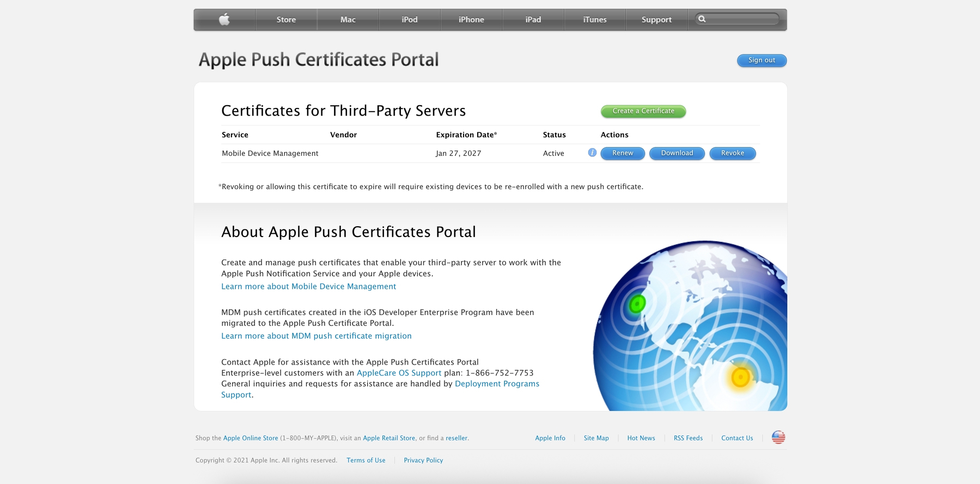Renew the Mobile Device Management certificate
This screenshot has height=484, width=980.
coord(622,153)
